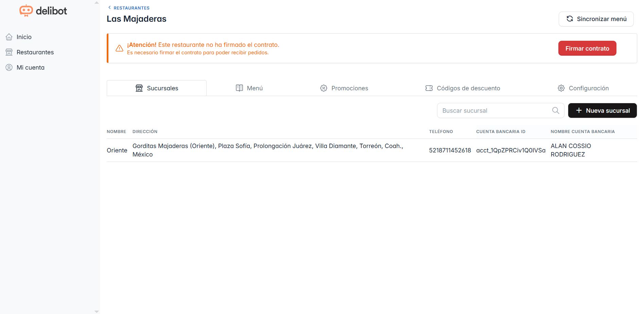Image resolution: width=644 pixels, height=314 pixels.
Task: Click the magnifier icon in the search box
Action: point(556,111)
